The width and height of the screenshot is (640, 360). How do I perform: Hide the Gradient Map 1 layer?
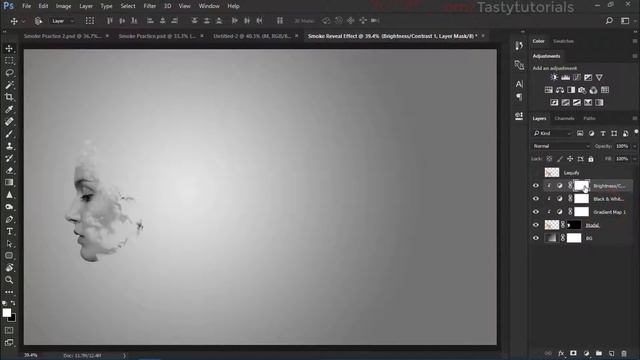coord(536,212)
